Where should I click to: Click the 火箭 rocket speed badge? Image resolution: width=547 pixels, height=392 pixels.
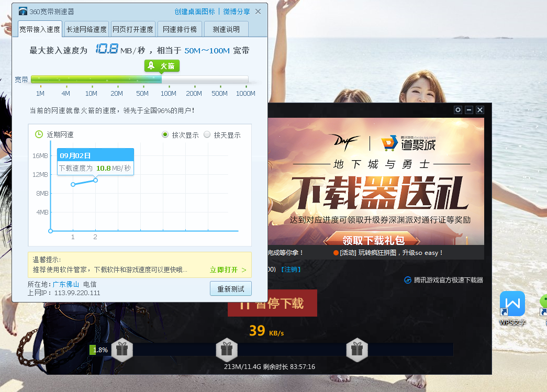[162, 66]
